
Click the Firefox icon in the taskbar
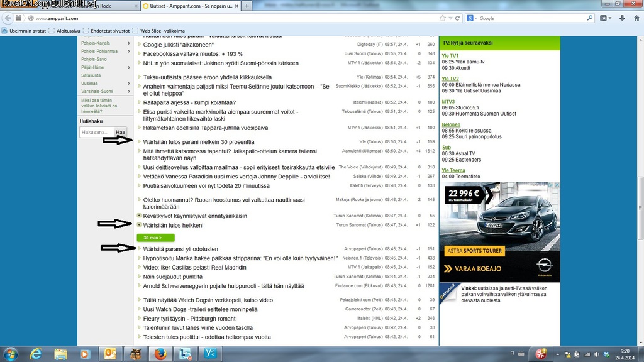pyautogui.click(x=160, y=354)
